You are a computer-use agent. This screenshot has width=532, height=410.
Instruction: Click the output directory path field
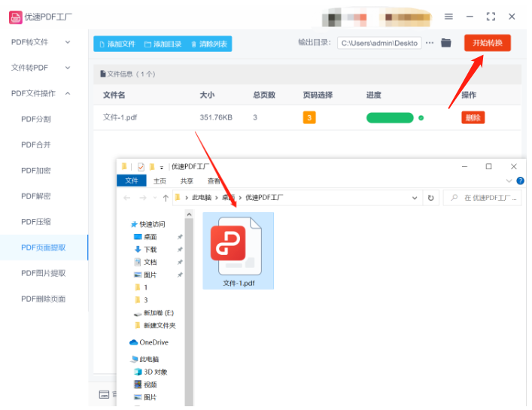(379, 43)
